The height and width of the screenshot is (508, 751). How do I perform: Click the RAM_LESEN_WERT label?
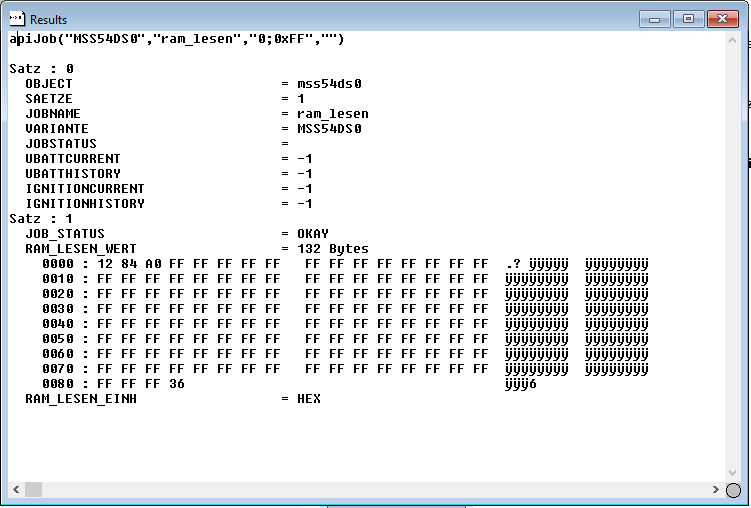[81, 248]
